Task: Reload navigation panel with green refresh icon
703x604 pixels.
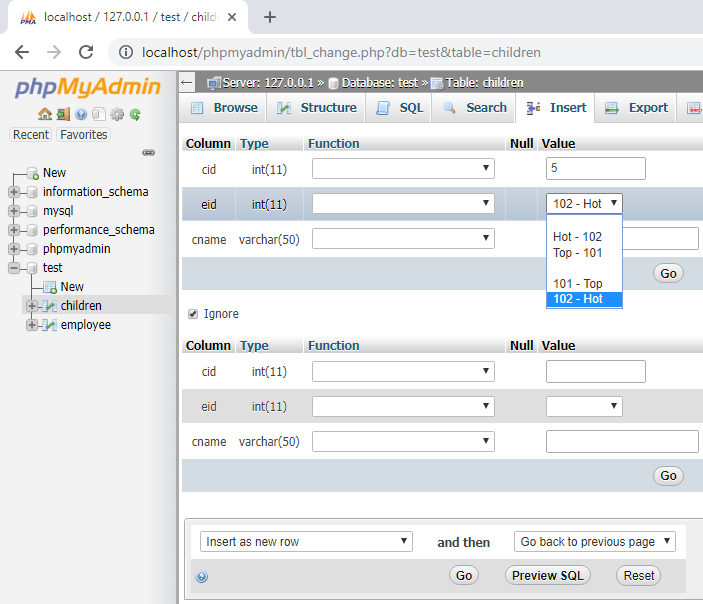Action: tap(135, 114)
